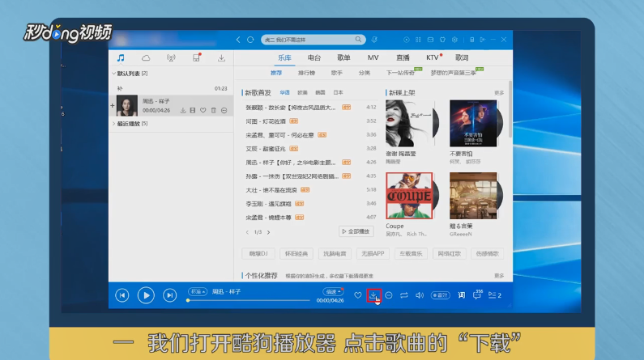Go to previous page of 新歌首发
644x360 pixels.
pyautogui.click(x=247, y=232)
